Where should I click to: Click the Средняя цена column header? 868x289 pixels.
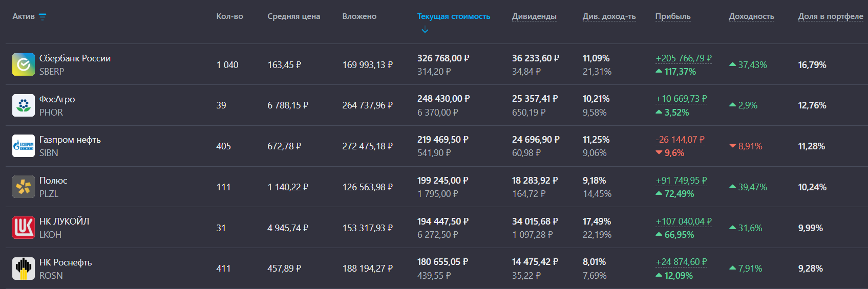click(293, 16)
